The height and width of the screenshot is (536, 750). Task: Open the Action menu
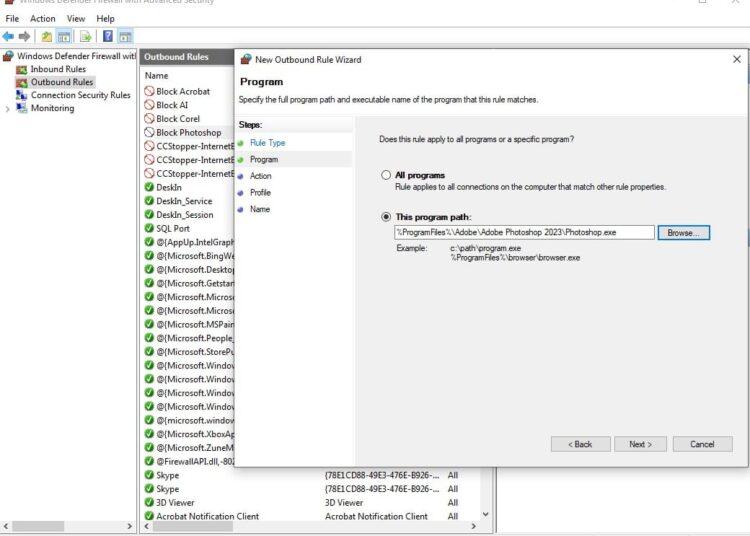click(x=43, y=19)
